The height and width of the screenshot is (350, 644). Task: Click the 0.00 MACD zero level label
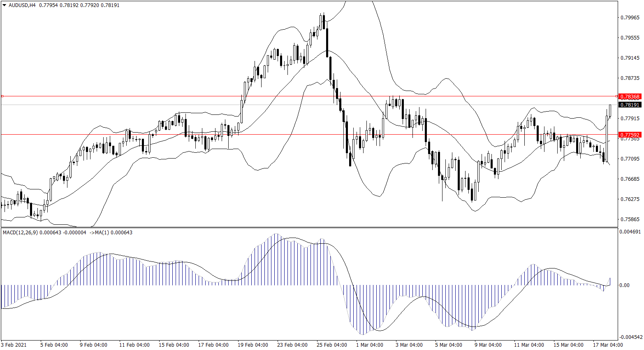[624, 285]
